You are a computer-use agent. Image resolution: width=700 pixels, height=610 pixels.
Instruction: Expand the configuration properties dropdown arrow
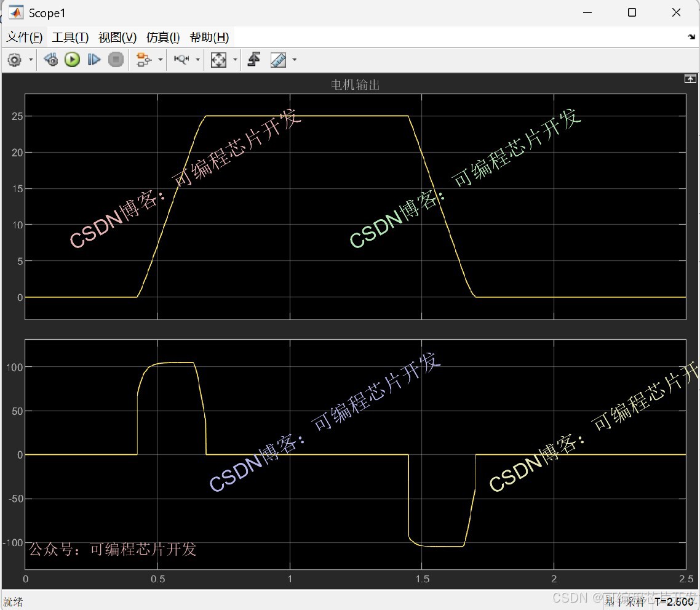coord(31,60)
